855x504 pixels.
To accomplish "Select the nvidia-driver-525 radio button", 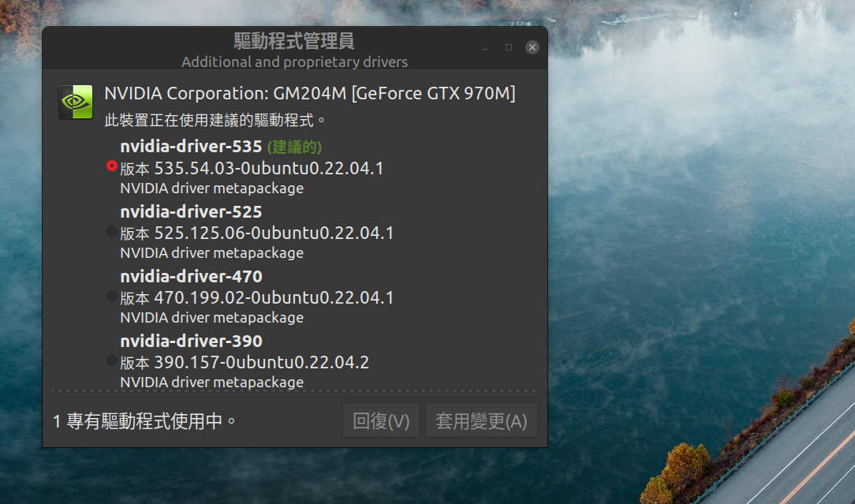I will (112, 231).
